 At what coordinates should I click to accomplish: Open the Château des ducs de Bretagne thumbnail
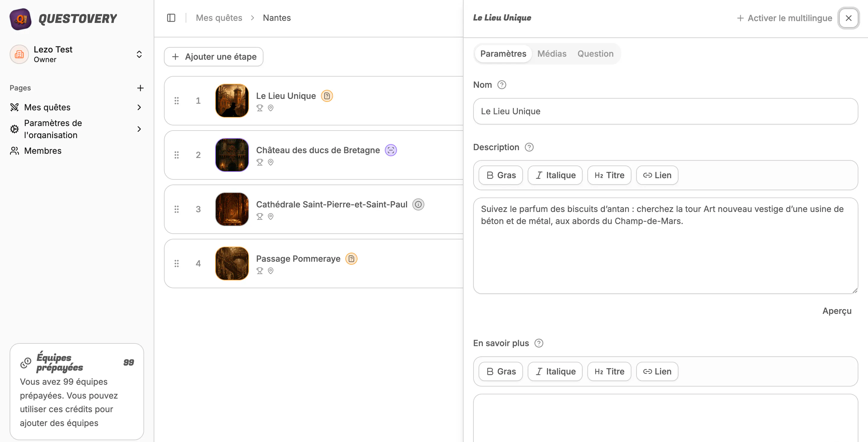click(232, 155)
